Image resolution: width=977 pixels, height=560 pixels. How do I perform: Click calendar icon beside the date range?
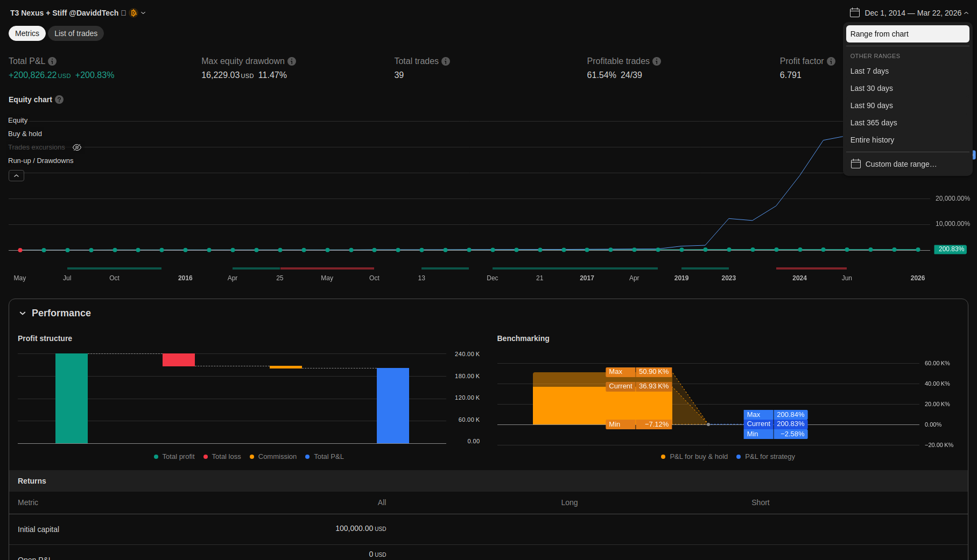point(854,13)
